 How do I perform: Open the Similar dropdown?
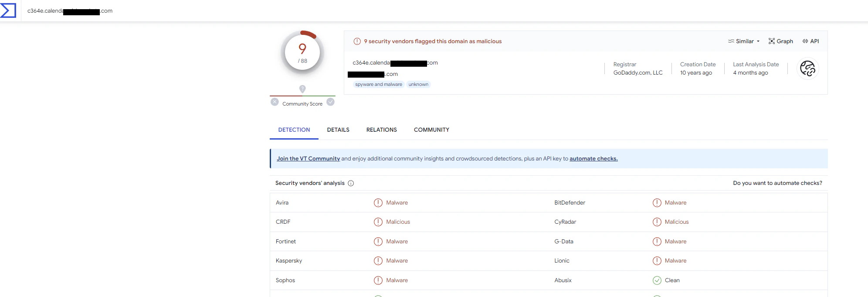tap(744, 41)
